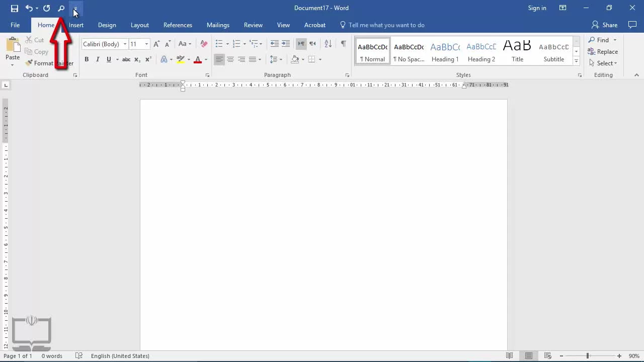
Task: Click the Increase Indent icon
Action: (286, 44)
